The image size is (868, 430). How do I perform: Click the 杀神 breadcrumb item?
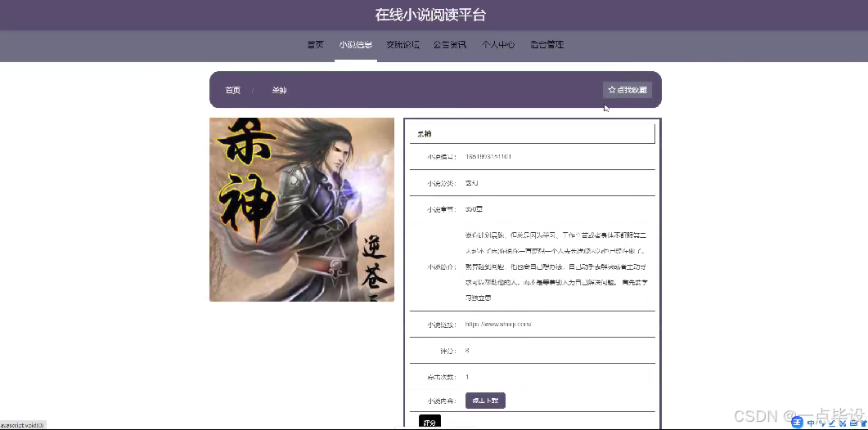pos(280,90)
